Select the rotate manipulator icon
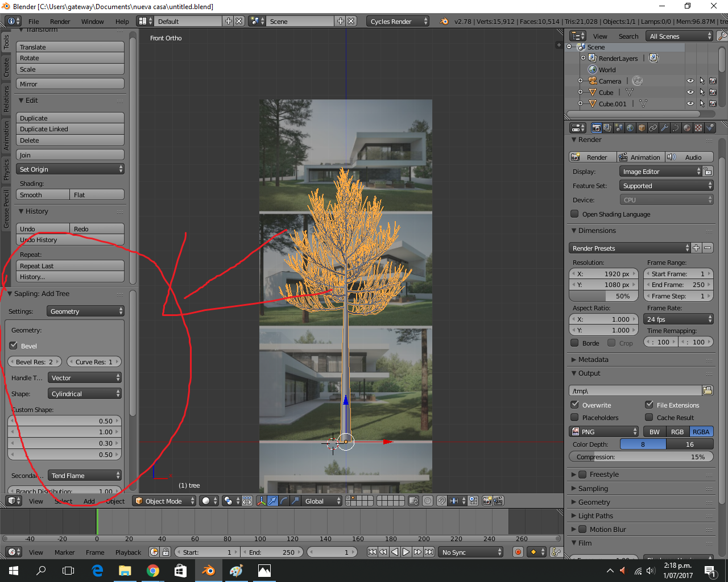The width and height of the screenshot is (728, 582). click(284, 501)
